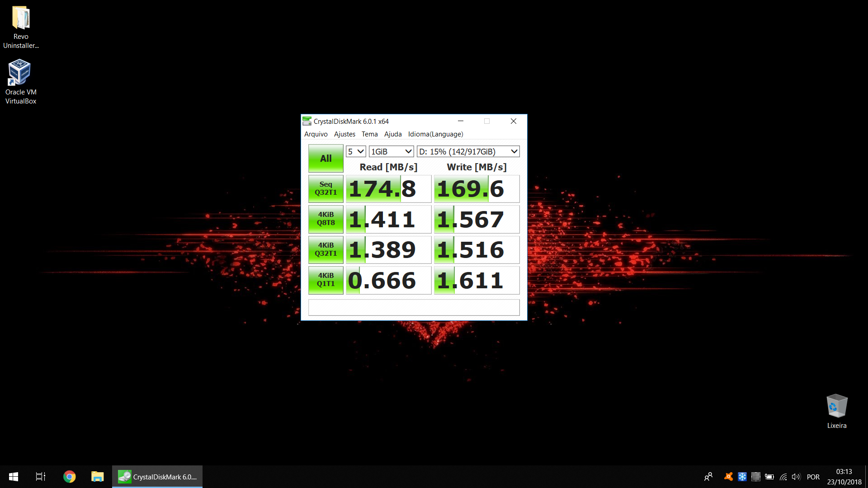Open the volume control in system tray

tap(796, 477)
